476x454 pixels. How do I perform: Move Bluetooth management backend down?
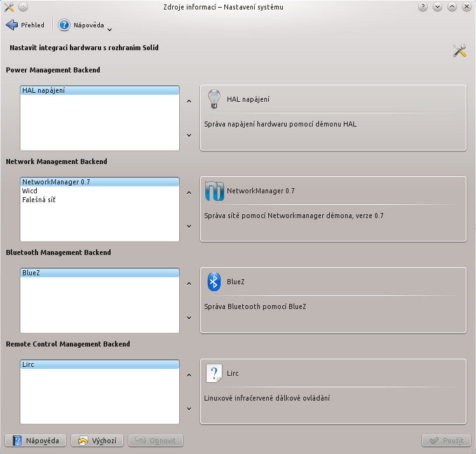(x=189, y=318)
